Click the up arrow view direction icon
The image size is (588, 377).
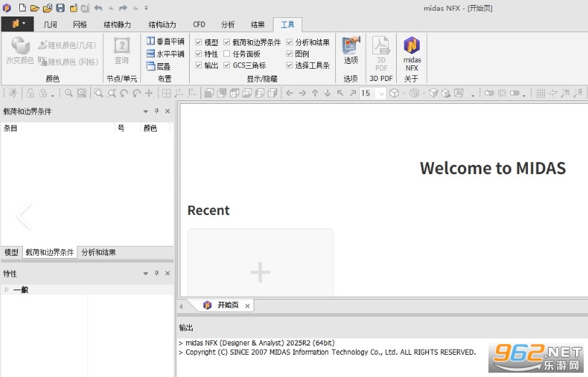315,92
